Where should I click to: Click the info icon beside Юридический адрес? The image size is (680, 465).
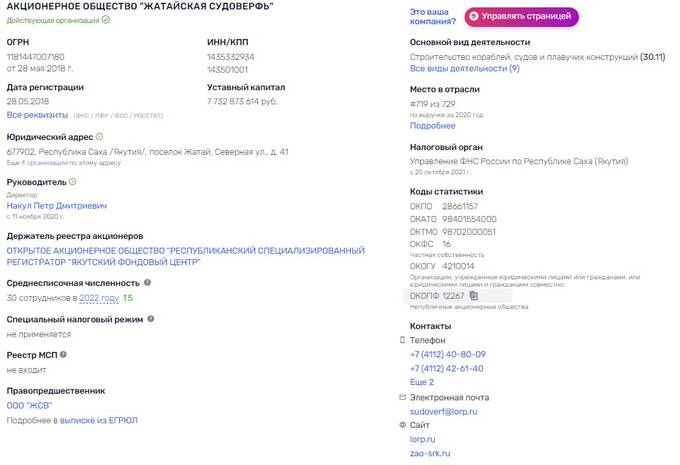pyautogui.click(x=99, y=137)
